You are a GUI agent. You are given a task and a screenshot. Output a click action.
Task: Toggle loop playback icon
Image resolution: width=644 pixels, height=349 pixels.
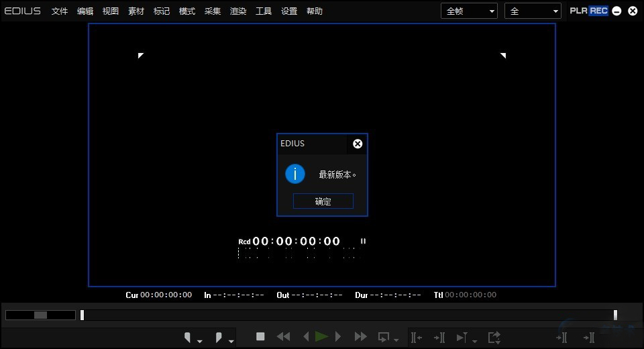383,337
